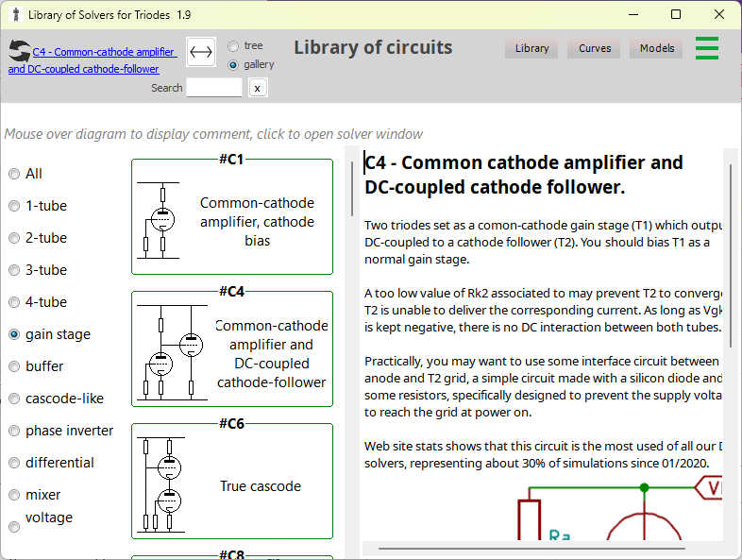This screenshot has width=742, height=560.
Task: Open the C4 Common-cathode amplifier link
Action: 93,60
